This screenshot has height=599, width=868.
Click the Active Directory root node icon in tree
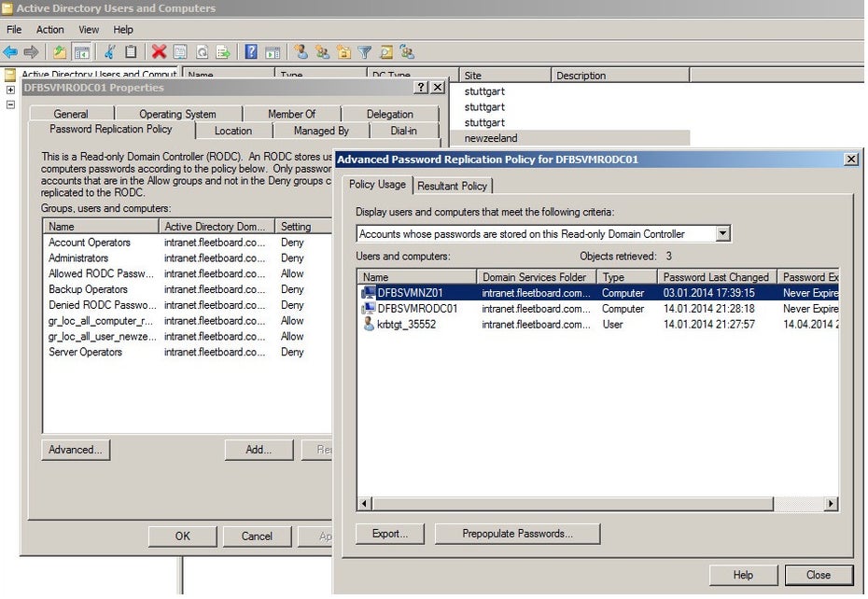(x=10, y=75)
